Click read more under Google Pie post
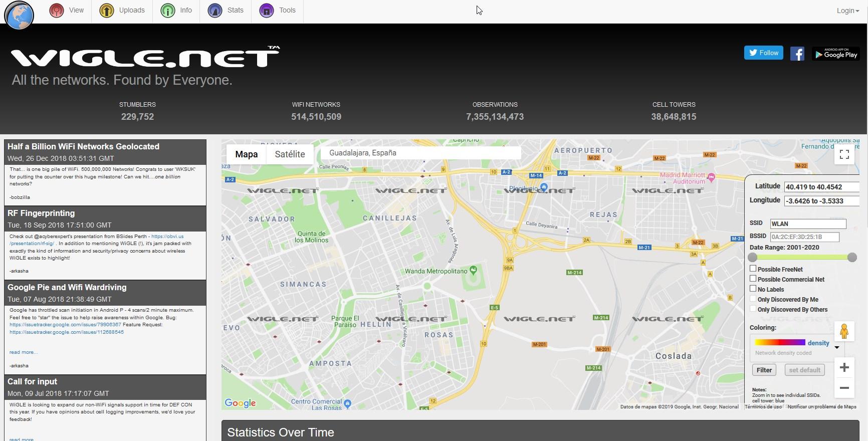The image size is (868, 441). (24, 352)
